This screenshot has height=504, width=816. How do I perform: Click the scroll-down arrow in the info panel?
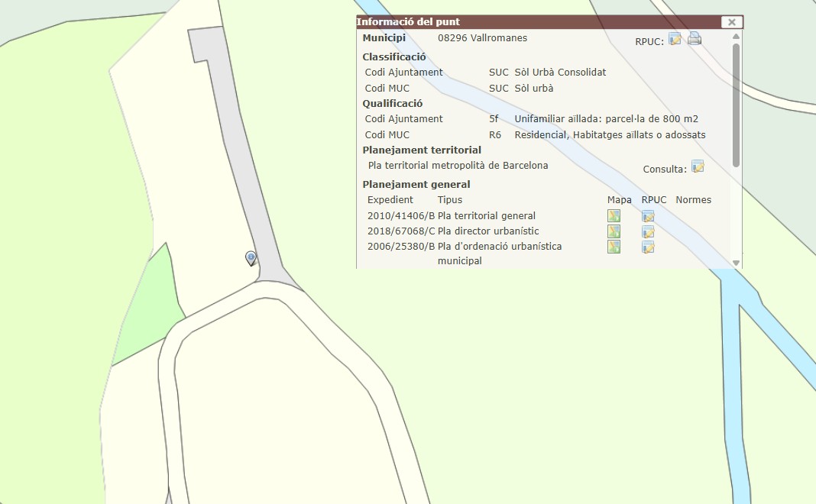736,263
